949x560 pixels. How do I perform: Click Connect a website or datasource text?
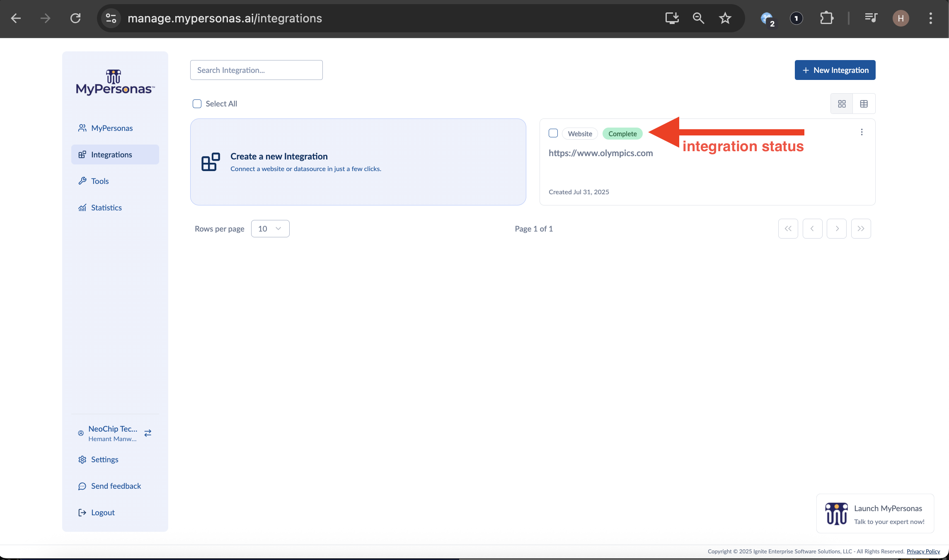(306, 169)
